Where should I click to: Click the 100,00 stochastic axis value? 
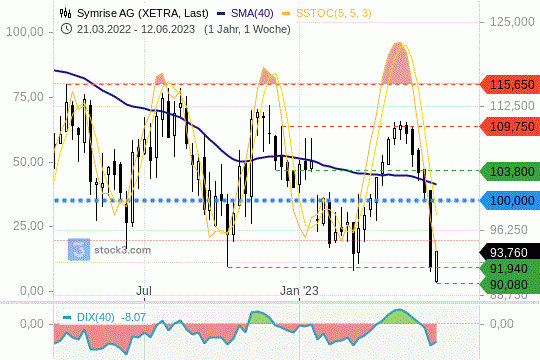click(x=25, y=32)
